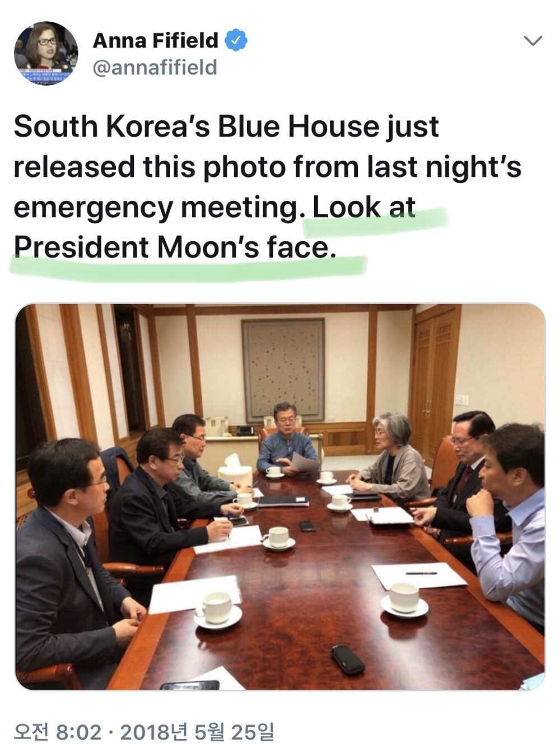Open Anna Fifield's round profile avatar
560x753 pixels.
[x=46, y=53]
